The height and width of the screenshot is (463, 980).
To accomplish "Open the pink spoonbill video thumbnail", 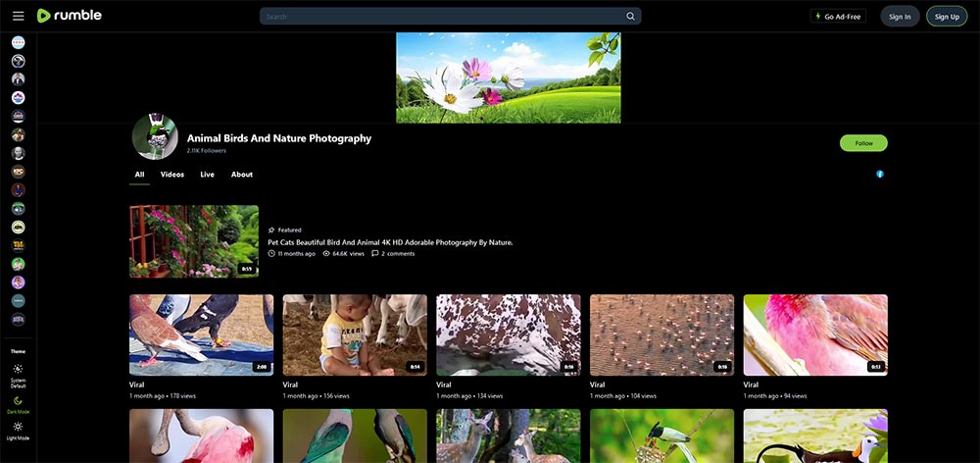I will [201, 437].
